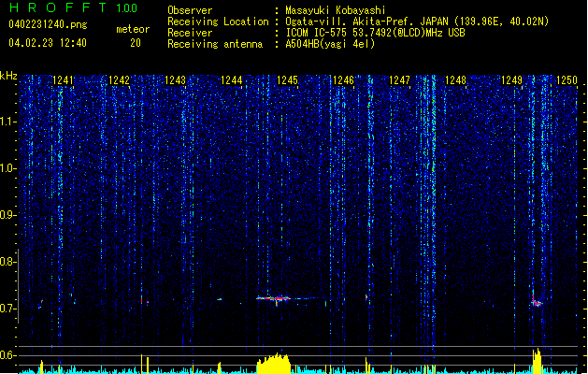Click the meteor count value 20
This screenshot has width=588, height=374.
pyautogui.click(x=136, y=43)
